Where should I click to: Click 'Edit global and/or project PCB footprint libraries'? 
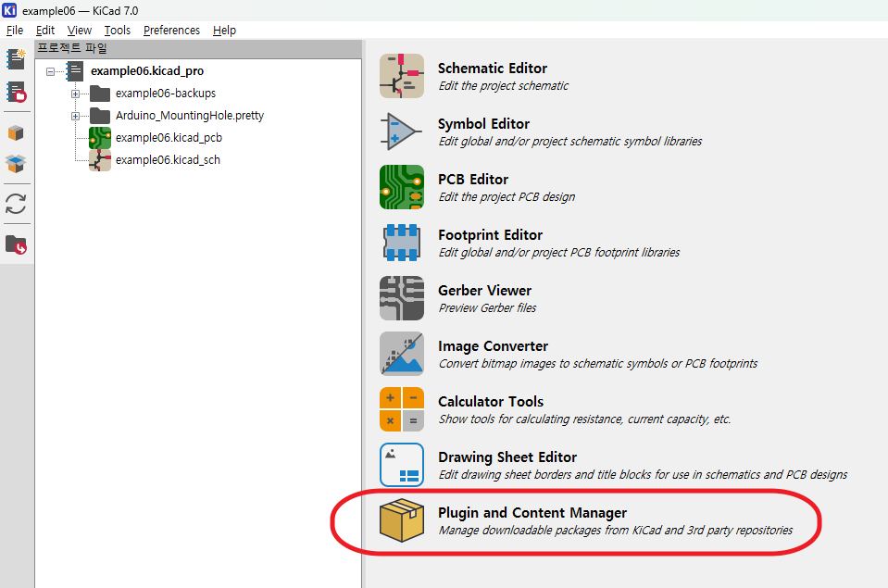point(559,252)
